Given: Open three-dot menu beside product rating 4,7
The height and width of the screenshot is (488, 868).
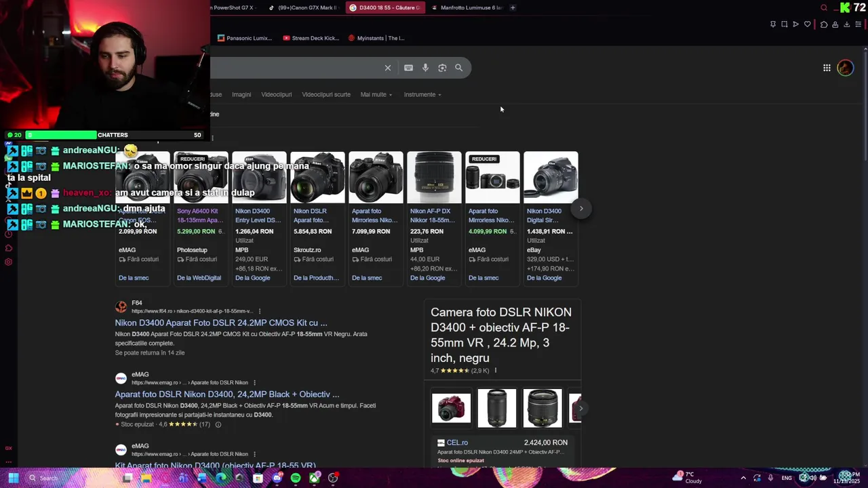Looking at the screenshot, I should pos(496,371).
